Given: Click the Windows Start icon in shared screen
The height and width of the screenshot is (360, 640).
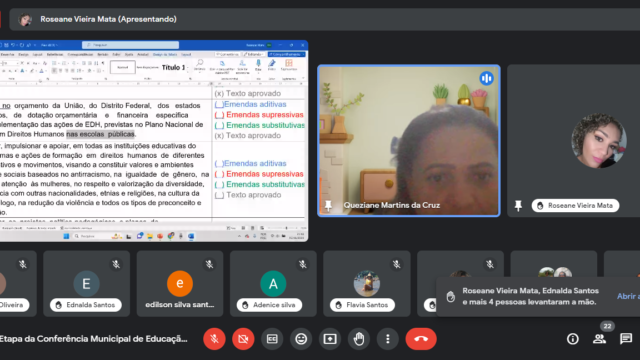Looking at the screenshot, I should coord(66,236).
